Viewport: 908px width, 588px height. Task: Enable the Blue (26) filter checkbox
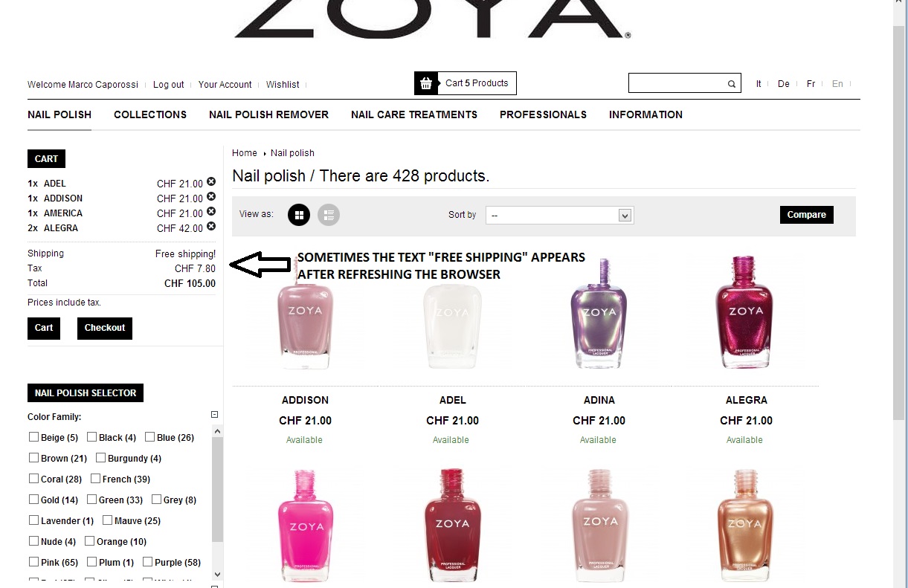[x=149, y=437]
